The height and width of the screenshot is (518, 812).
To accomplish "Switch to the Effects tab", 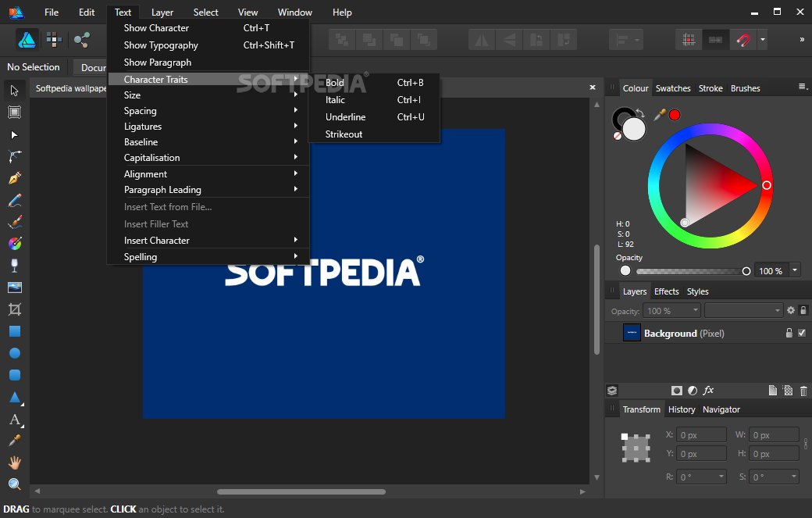I will [x=666, y=291].
